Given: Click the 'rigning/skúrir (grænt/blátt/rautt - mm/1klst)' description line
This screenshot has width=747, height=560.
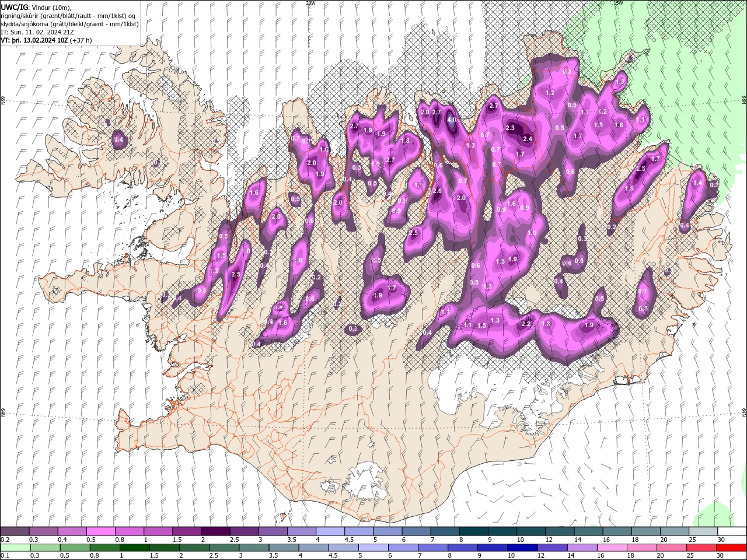Looking at the screenshot, I should pos(68,16).
